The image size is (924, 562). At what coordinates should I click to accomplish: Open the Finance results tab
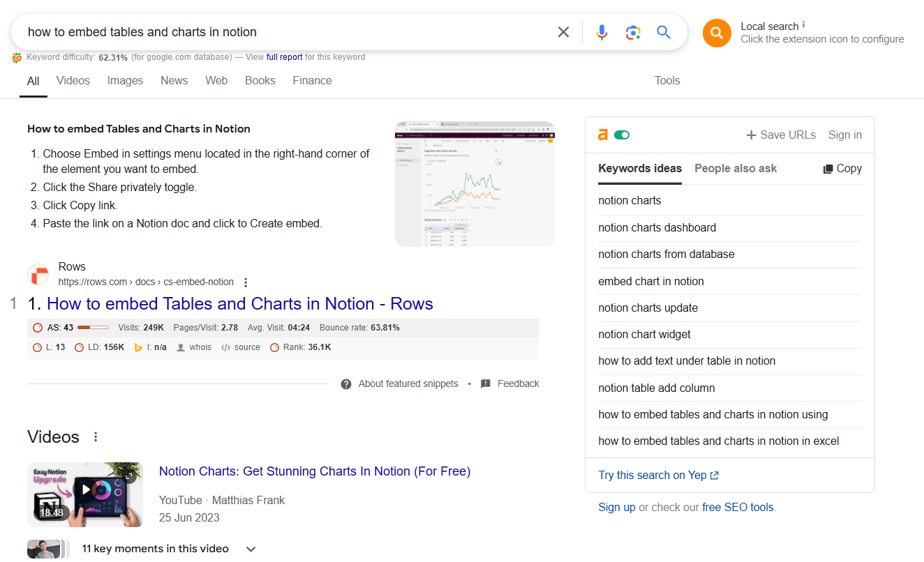click(x=312, y=81)
